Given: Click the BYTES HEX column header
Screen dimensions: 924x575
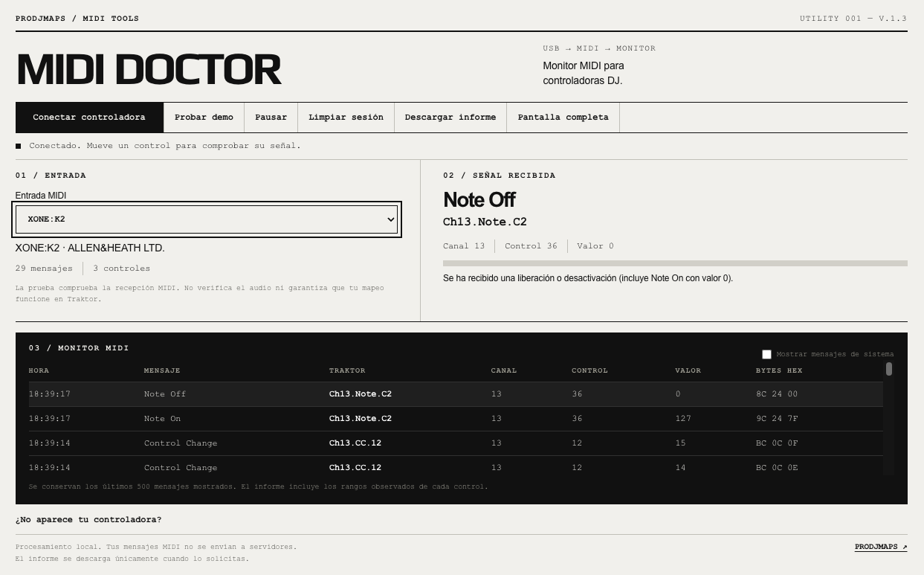Looking at the screenshot, I should (x=779, y=370).
